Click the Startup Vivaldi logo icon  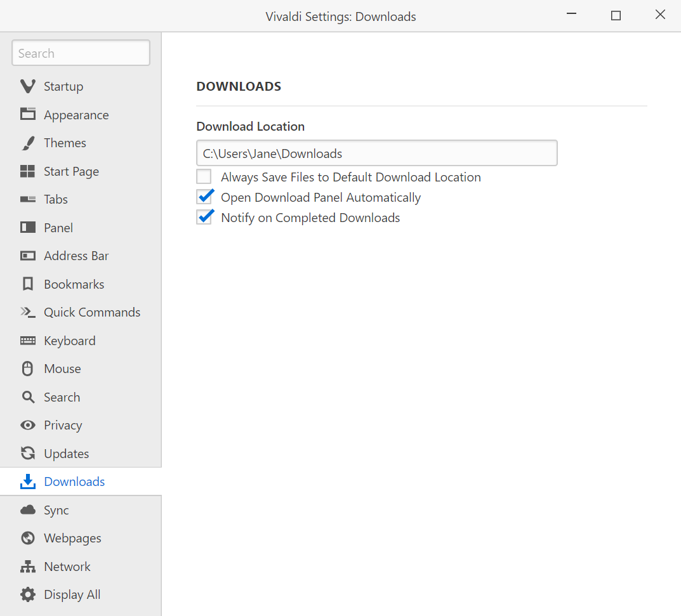[x=28, y=86]
